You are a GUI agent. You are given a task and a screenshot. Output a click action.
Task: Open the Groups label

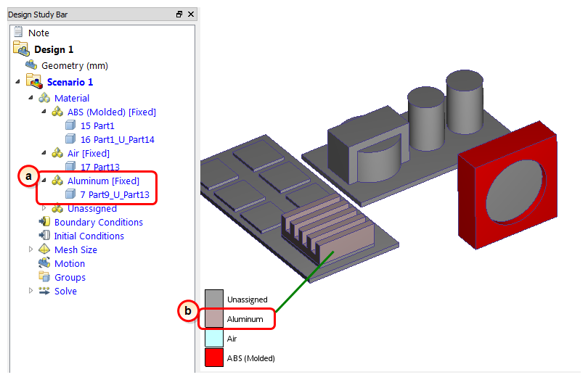70,278
